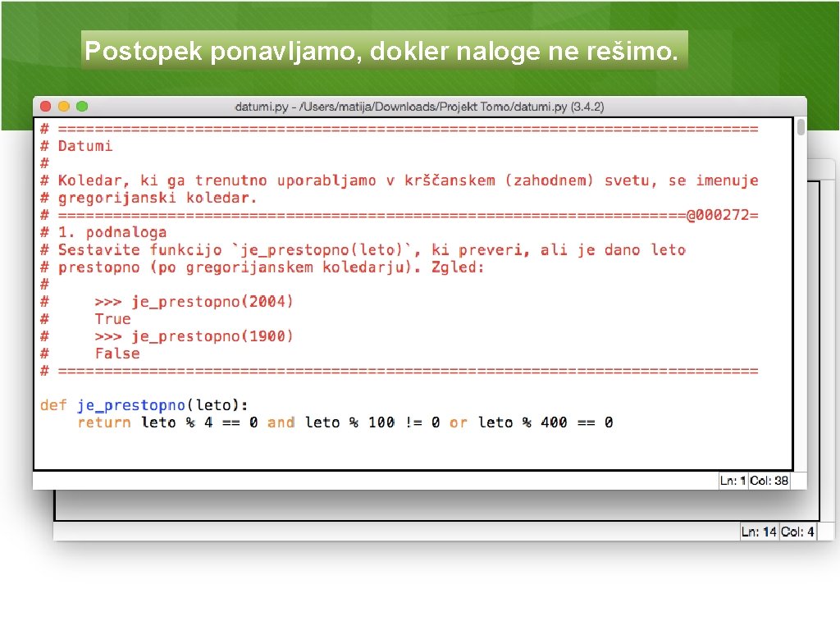The width and height of the screenshot is (840, 630).
Task: Click the 'True' comment line
Action: click(113, 319)
